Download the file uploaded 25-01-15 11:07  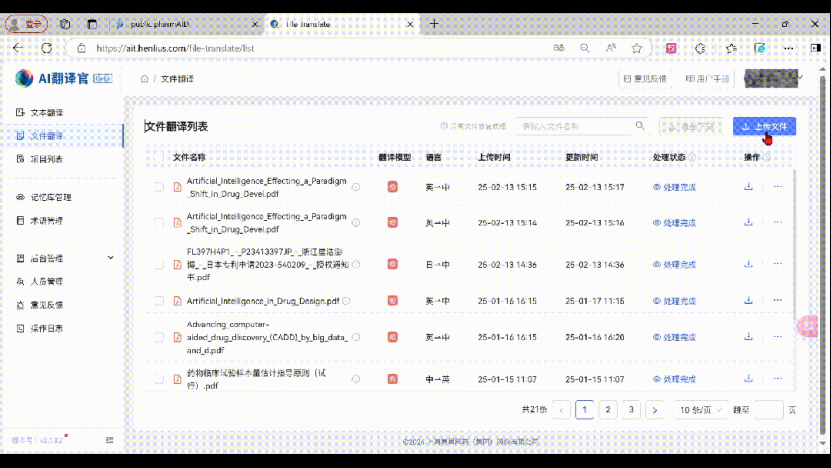748,378
